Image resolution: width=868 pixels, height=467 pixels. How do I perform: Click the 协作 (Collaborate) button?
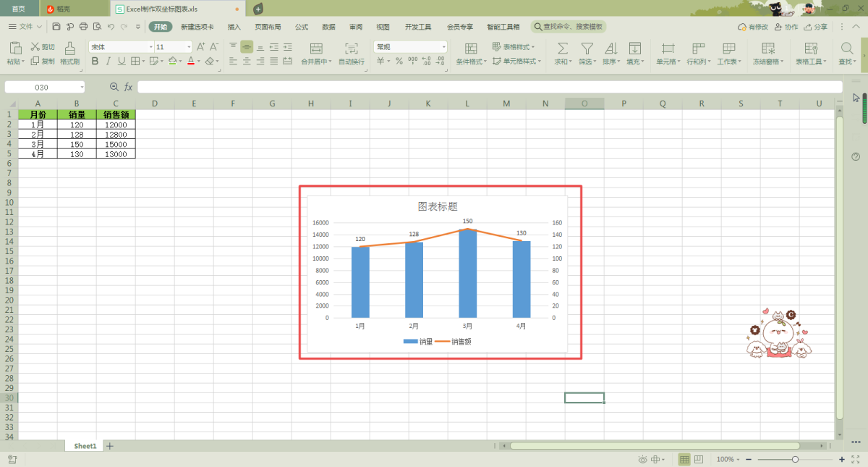pos(786,27)
